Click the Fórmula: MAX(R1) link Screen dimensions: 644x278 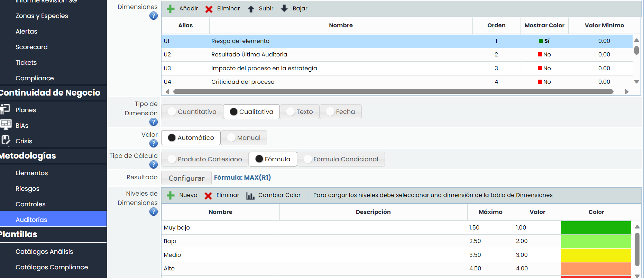[242, 178]
